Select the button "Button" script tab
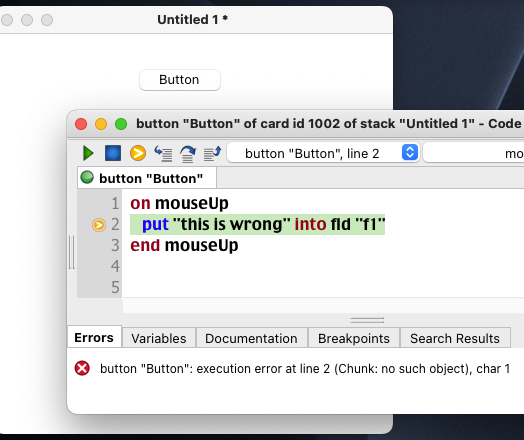This screenshot has width=524, height=440. click(147, 178)
